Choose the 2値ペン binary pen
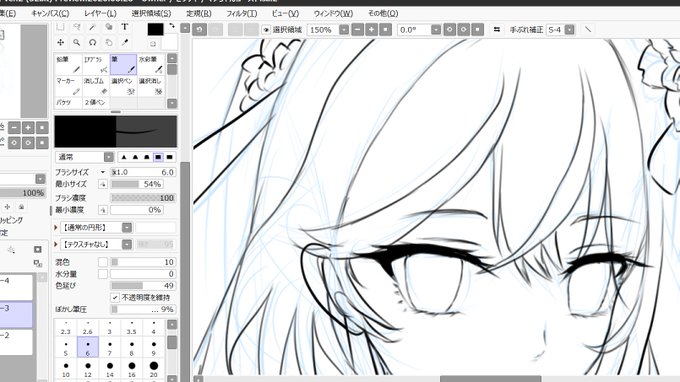 [95, 103]
